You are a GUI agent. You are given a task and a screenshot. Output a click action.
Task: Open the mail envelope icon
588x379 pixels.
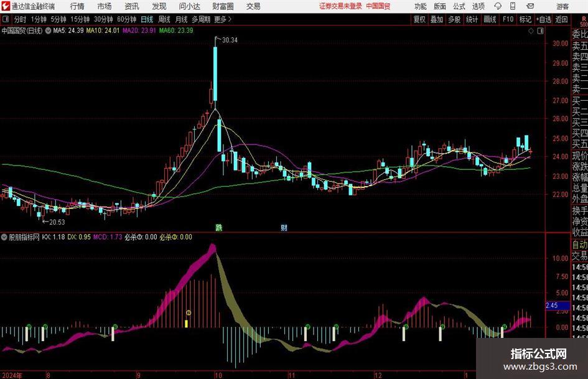pos(530,6)
